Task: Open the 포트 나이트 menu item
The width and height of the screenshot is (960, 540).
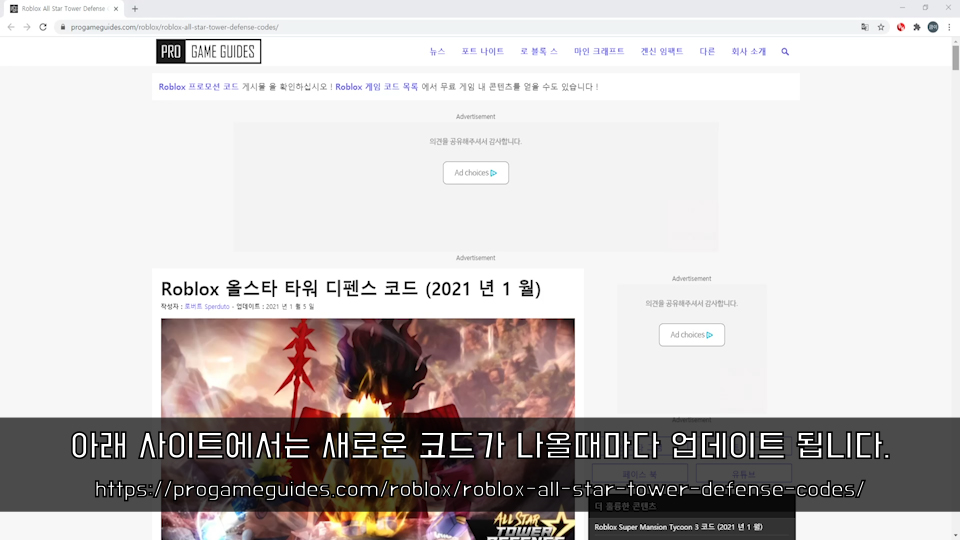Action: point(482,51)
